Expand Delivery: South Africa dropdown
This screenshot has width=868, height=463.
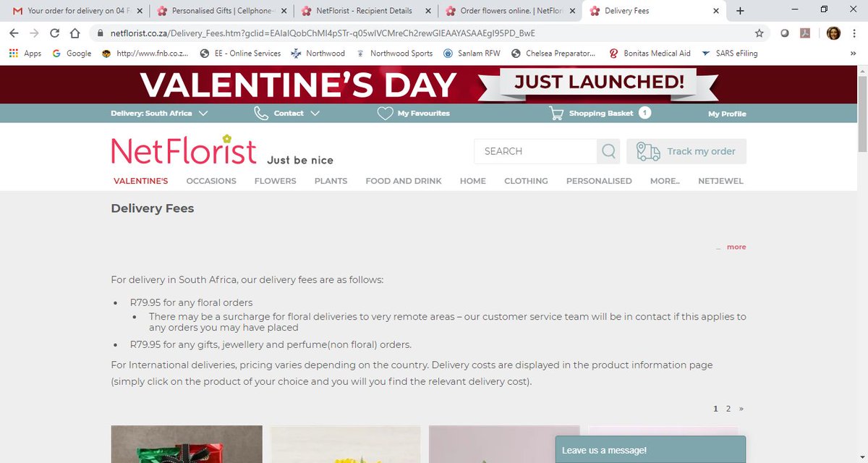pyautogui.click(x=159, y=114)
